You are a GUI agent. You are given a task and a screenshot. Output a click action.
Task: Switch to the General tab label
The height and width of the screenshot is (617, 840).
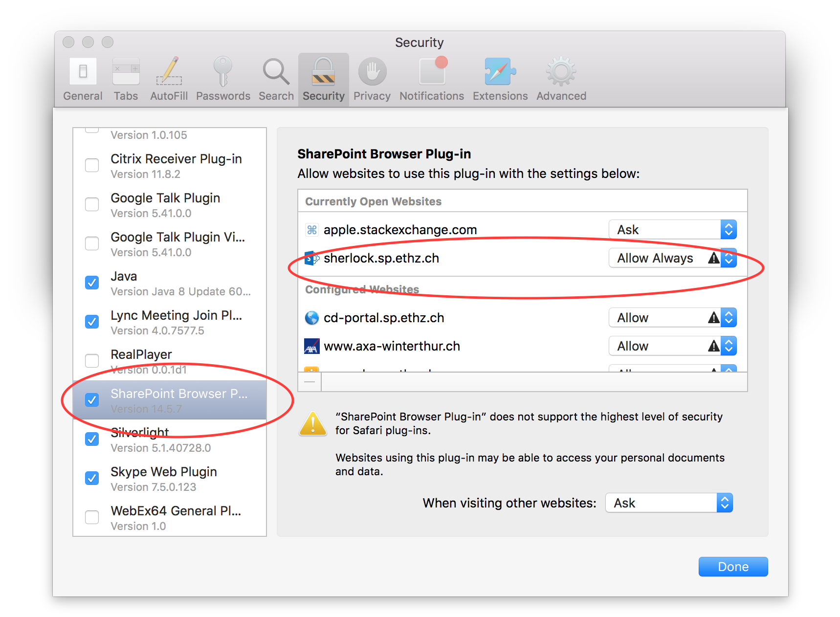[83, 96]
